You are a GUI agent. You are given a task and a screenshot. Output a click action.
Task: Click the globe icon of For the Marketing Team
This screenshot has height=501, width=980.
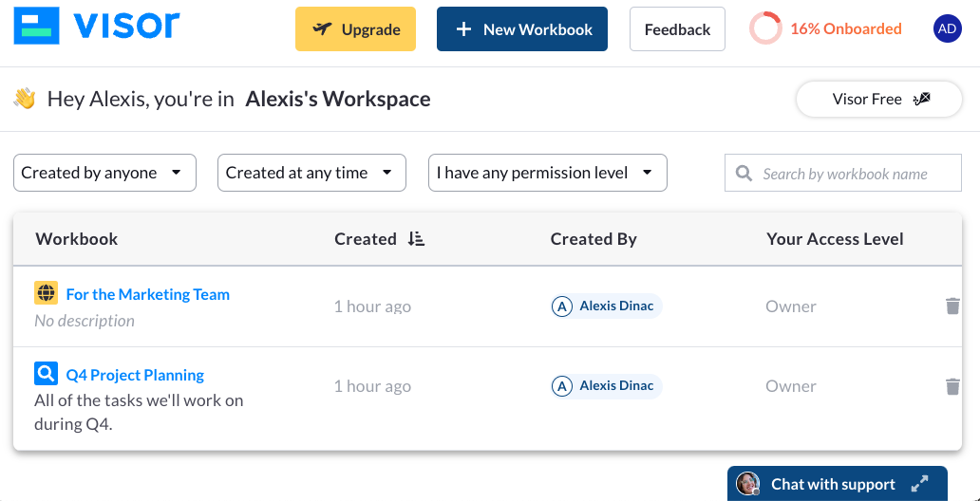(x=47, y=293)
